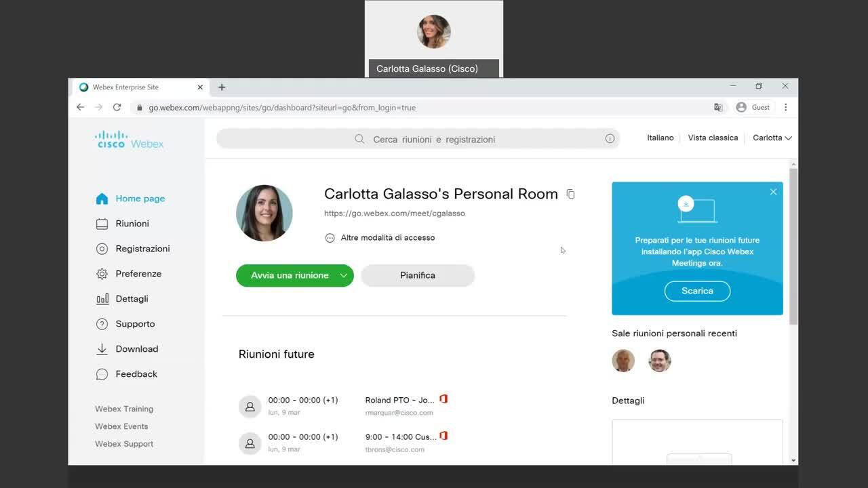
Task: Open Riunioni in the sidebar
Action: click(x=122, y=224)
